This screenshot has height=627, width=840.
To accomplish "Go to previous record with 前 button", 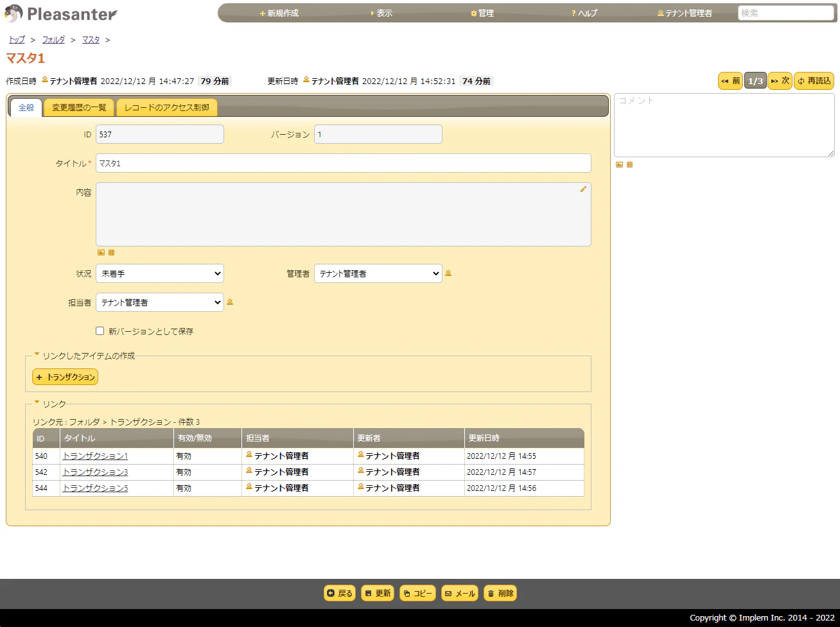I will coord(730,81).
